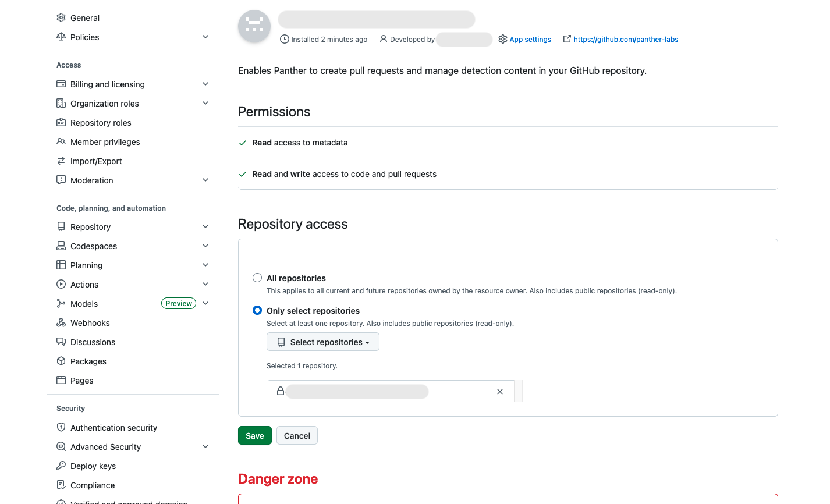
Task: Click the Member privileges people icon
Action: tap(61, 142)
